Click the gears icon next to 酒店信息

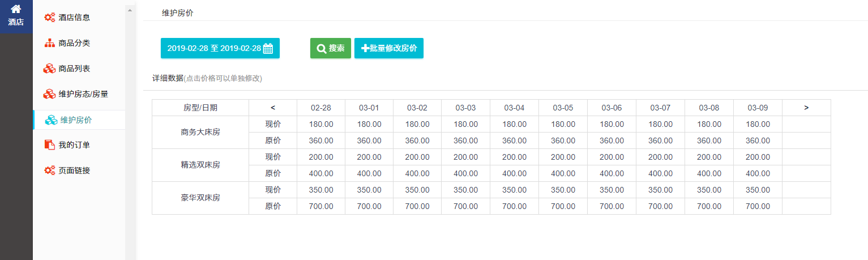coord(50,18)
